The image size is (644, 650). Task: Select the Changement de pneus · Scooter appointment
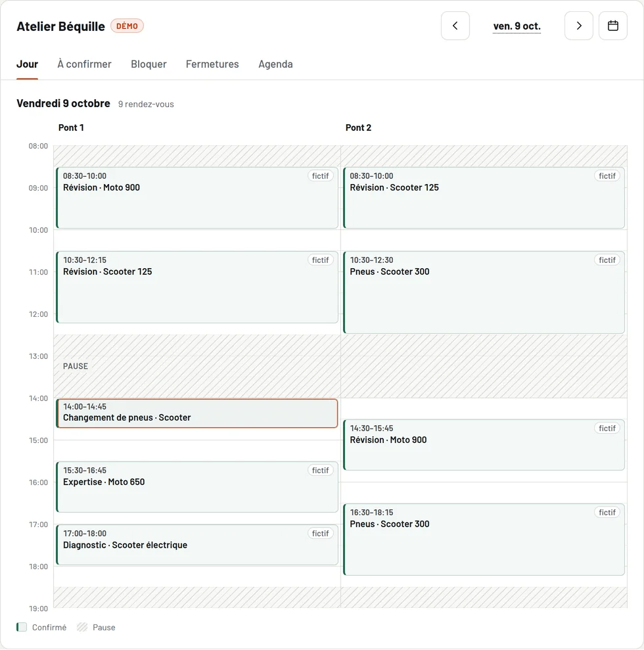(197, 413)
